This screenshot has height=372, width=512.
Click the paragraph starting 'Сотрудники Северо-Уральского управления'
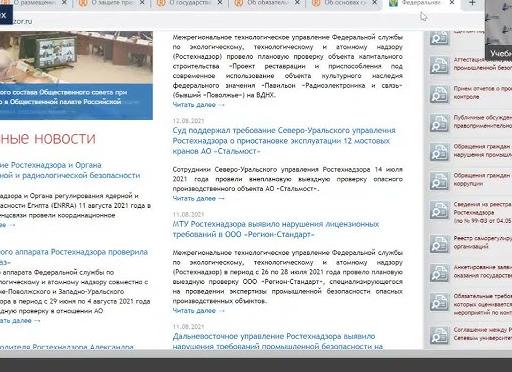(x=287, y=179)
